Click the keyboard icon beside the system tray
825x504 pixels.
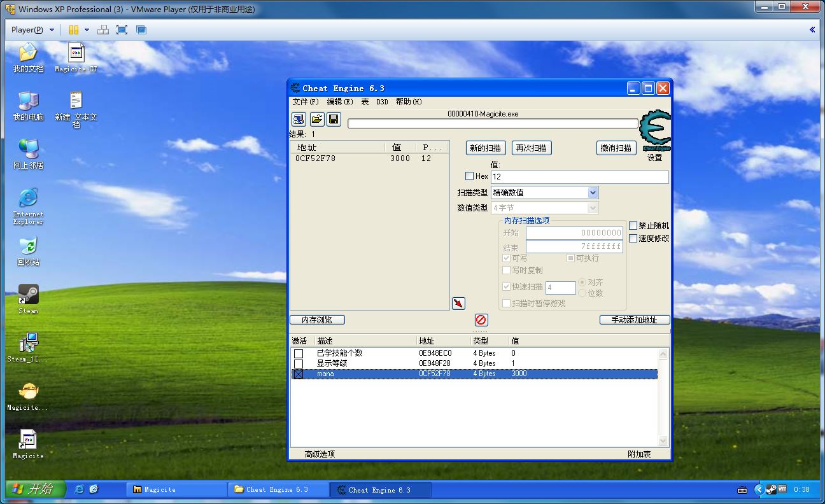click(742, 490)
